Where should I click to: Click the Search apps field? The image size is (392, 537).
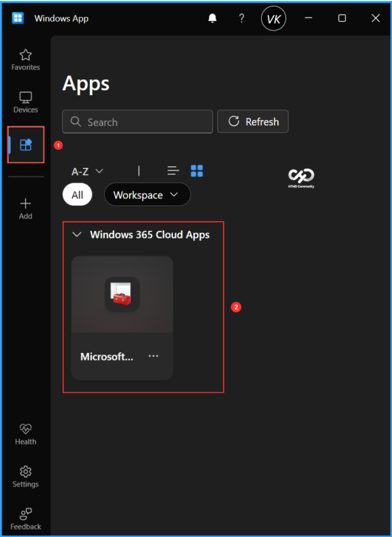(137, 122)
